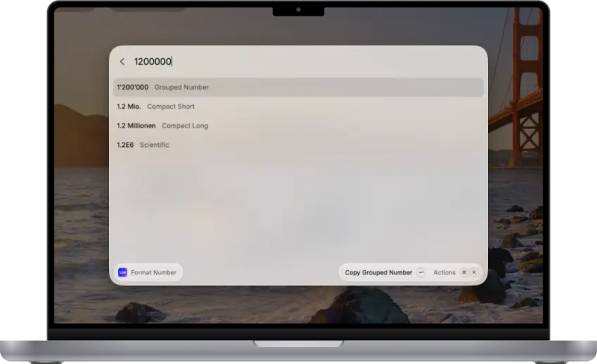
Task: Click the Command key shortcut icon
Action: (463, 272)
